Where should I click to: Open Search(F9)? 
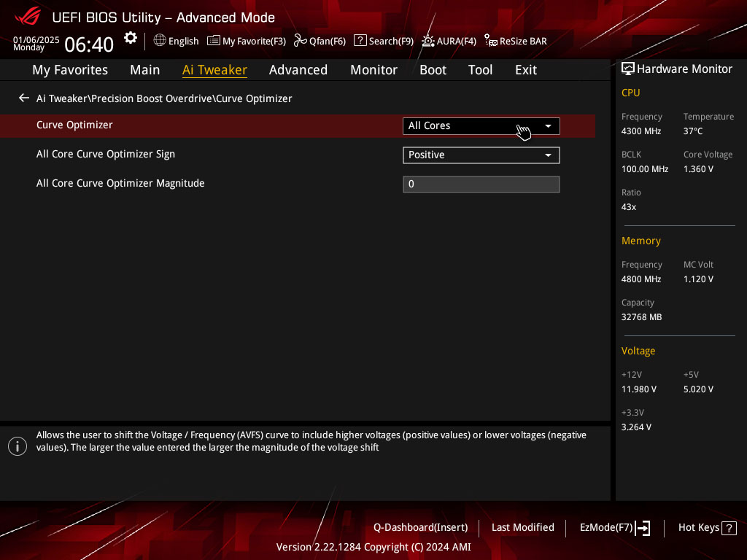click(391, 42)
